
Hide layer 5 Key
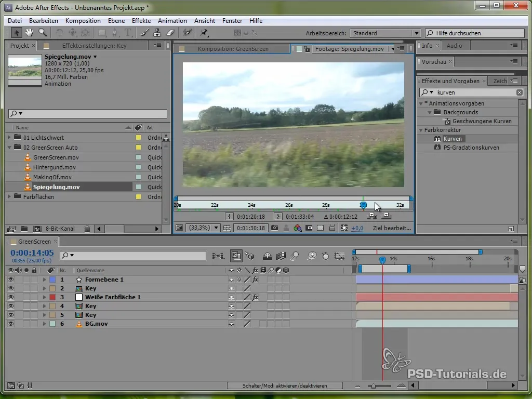pos(11,315)
